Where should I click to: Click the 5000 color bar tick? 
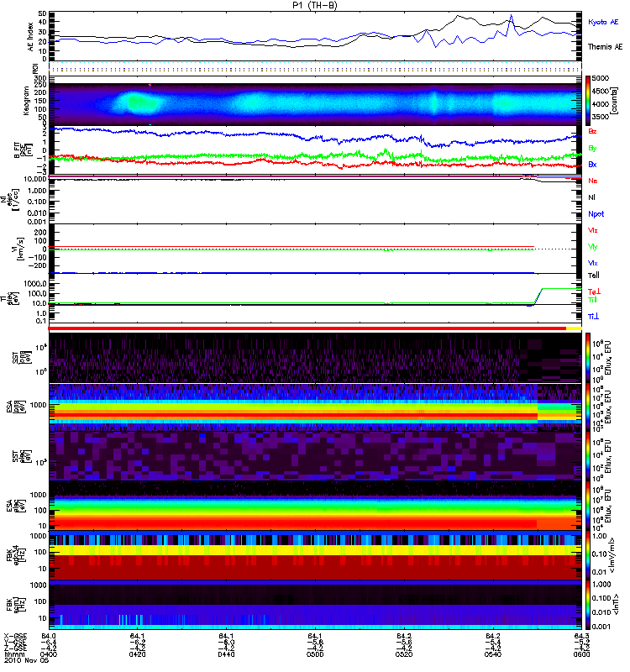pyautogui.click(x=600, y=78)
